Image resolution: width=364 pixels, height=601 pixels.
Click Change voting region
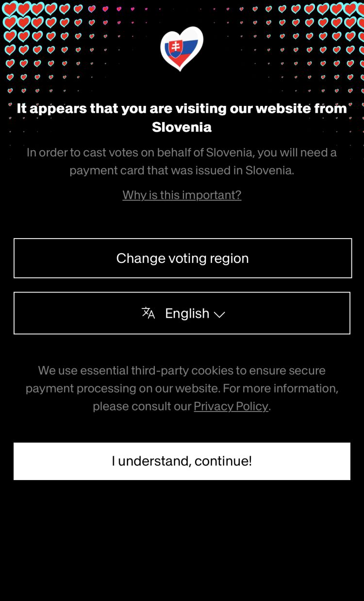coord(182,258)
